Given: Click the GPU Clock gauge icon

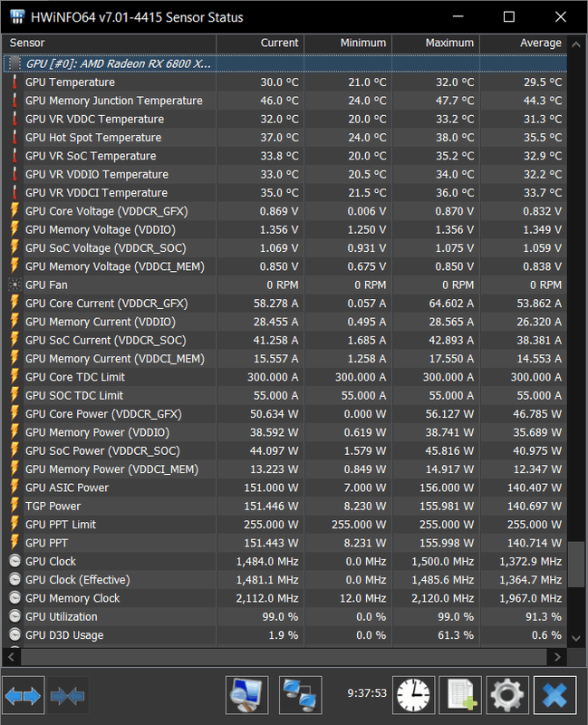Looking at the screenshot, I should [14, 561].
